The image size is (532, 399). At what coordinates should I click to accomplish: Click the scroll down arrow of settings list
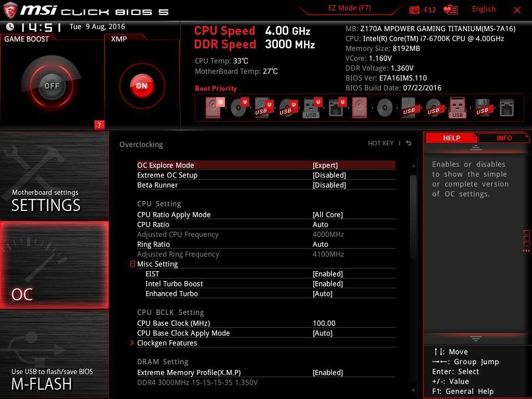(x=413, y=391)
